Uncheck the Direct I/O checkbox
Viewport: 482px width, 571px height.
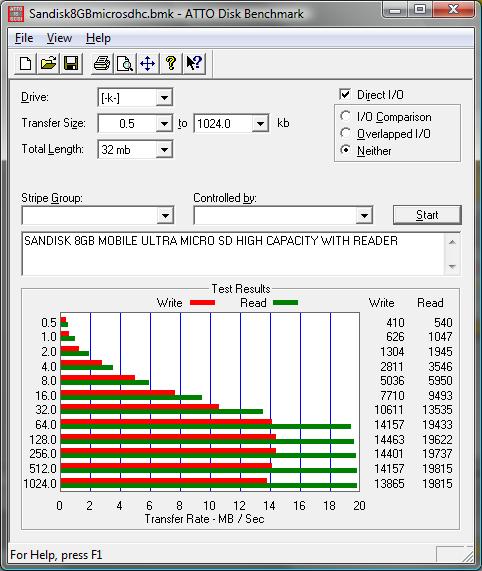click(x=345, y=94)
